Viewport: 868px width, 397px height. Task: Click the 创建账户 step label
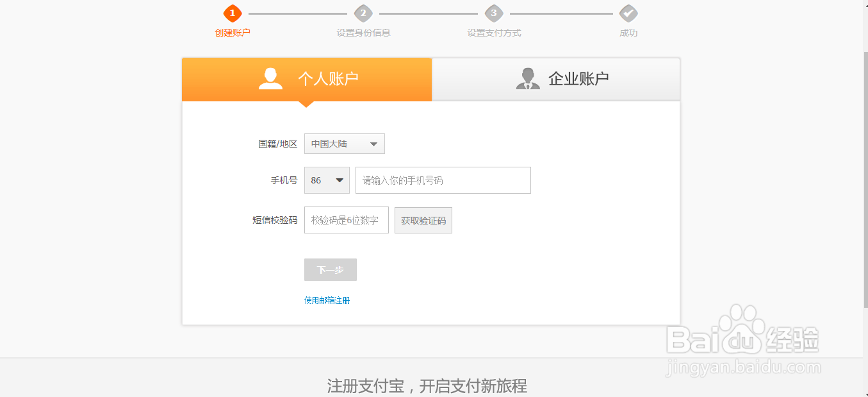233,33
